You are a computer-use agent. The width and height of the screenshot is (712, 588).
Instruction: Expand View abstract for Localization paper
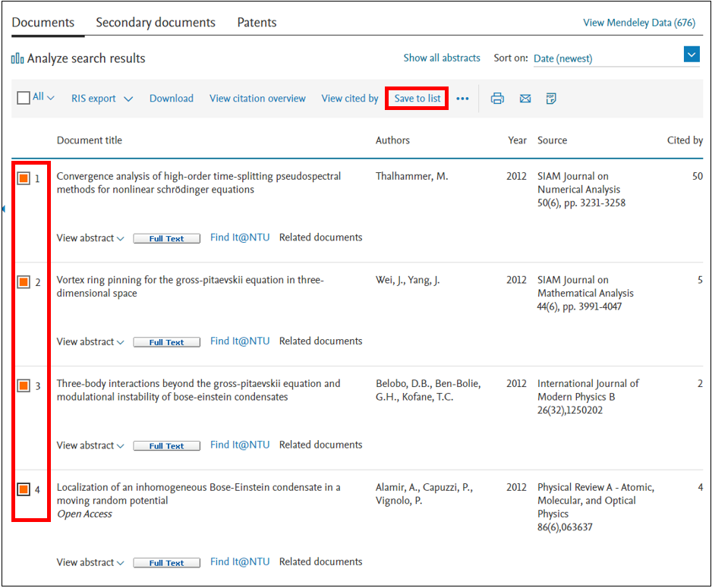click(x=90, y=563)
